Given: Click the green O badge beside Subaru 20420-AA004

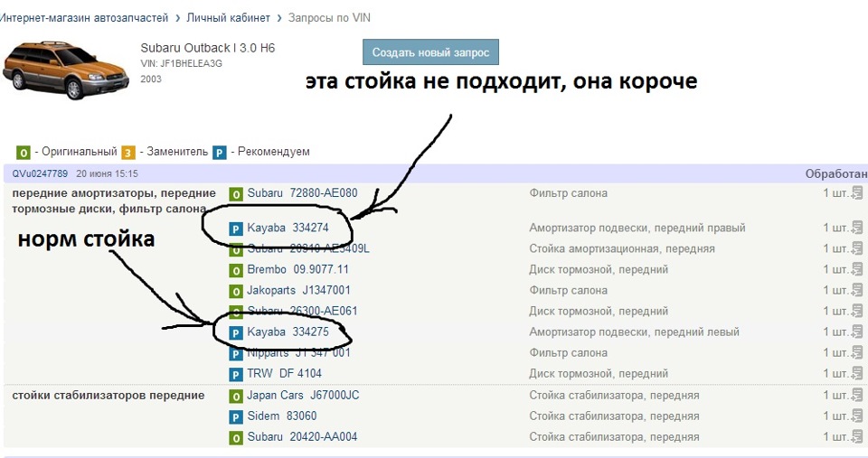Looking at the screenshot, I should [x=236, y=438].
